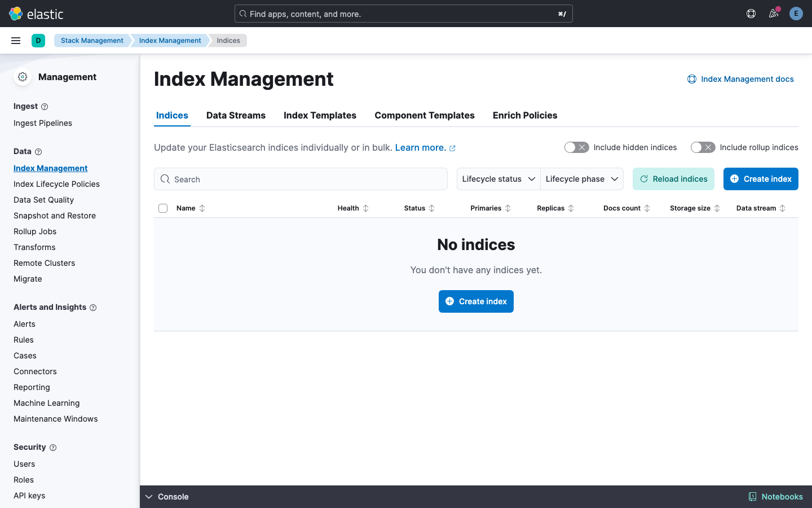Screen dimensions: 812x508
Task: Open the user avatar E menu
Action: (x=796, y=14)
